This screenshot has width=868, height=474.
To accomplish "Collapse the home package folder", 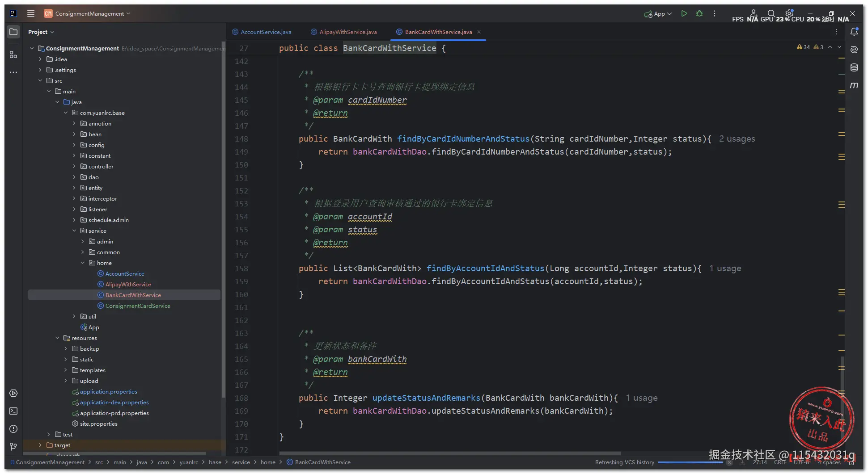I will click(x=83, y=263).
